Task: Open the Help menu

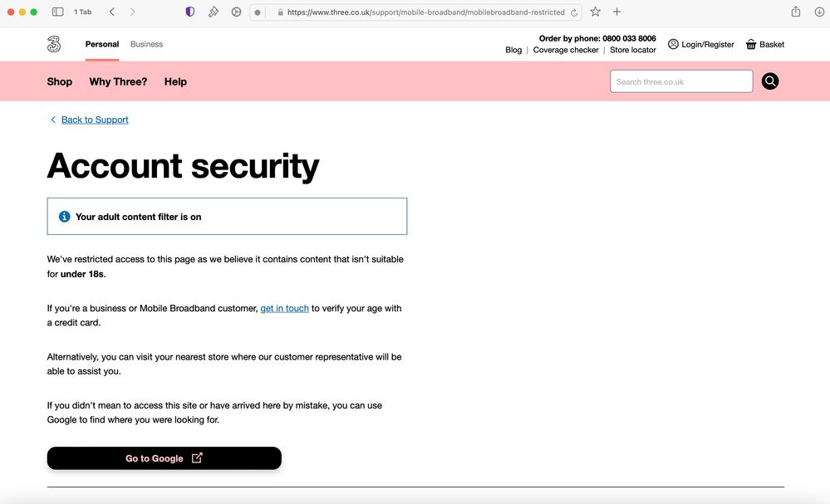Action: tap(175, 81)
